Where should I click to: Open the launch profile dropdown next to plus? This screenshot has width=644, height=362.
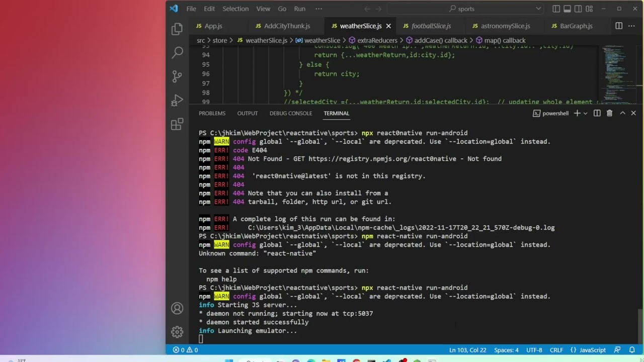click(x=585, y=113)
